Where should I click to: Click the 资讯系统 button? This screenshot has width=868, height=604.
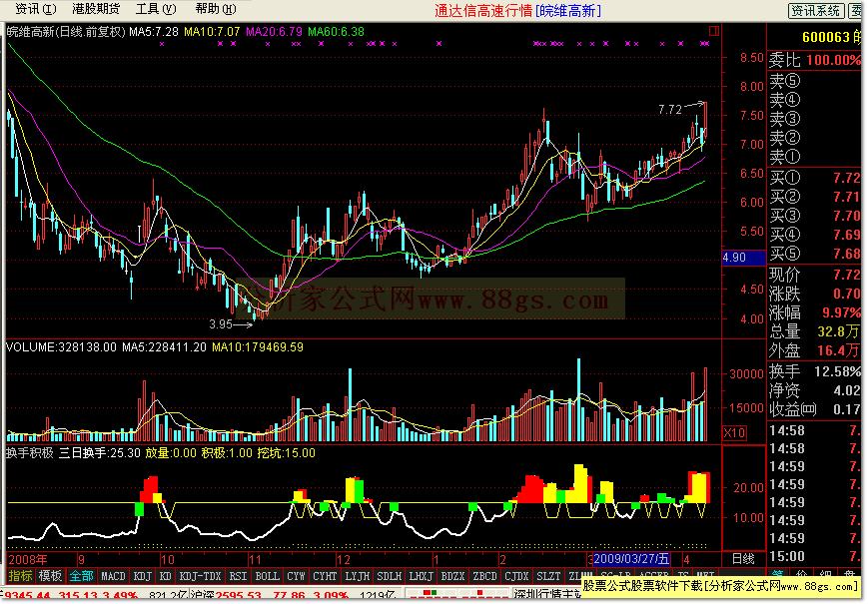[x=816, y=11]
